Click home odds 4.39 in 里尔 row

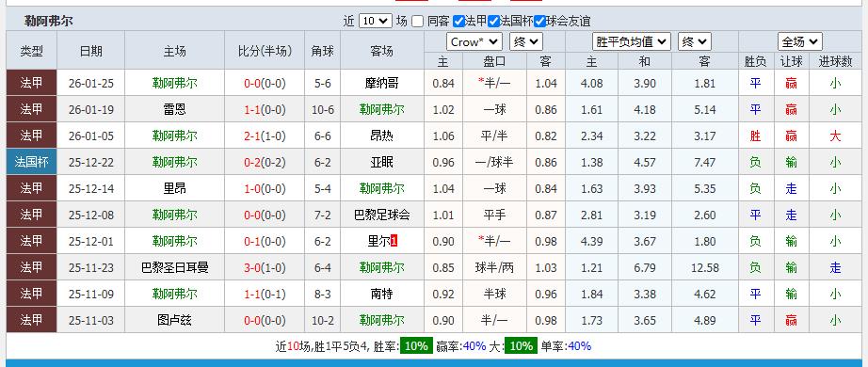(592, 241)
